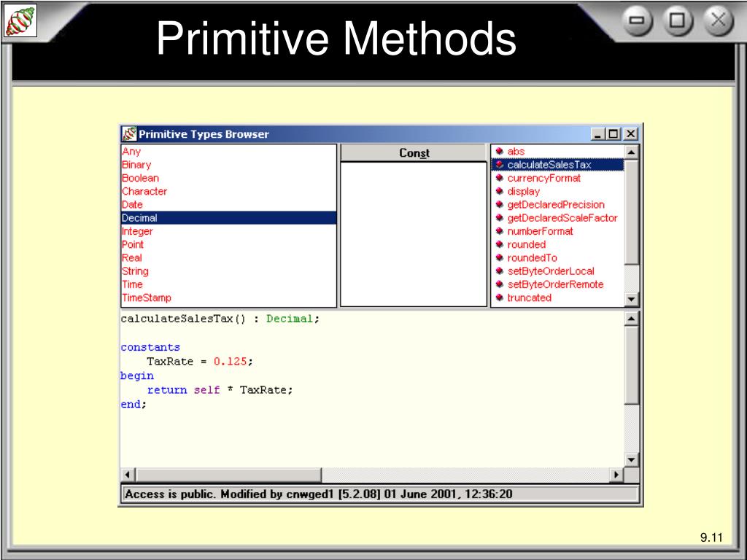Close the Primitive Types Browser window
Image resolution: width=747 pixels, height=560 pixels.
coord(630,134)
